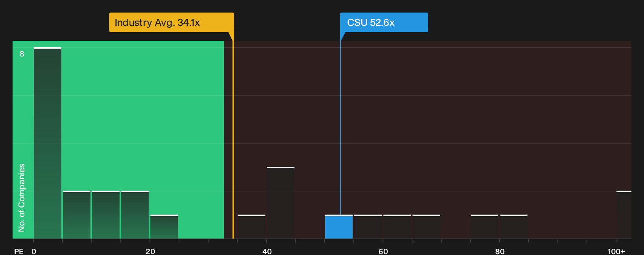Image resolution: width=644 pixels, height=255 pixels.
Task: Click the '20' x-axis tick label
Action: pyautogui.click(x=150, y=251)
